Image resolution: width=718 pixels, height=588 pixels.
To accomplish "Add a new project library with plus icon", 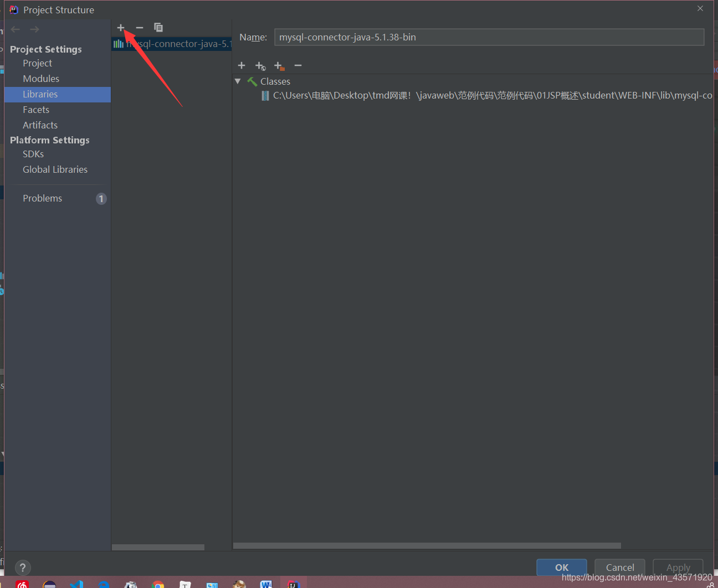I will tap(121, 28).
